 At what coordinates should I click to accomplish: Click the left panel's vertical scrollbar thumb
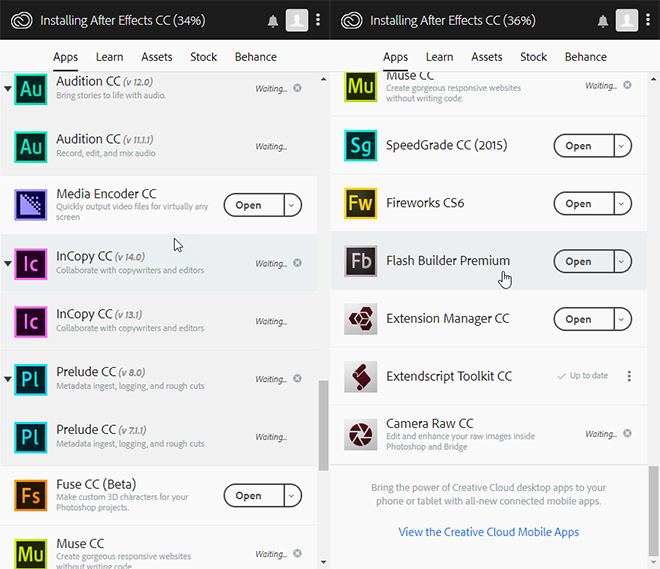click(323, 425)
